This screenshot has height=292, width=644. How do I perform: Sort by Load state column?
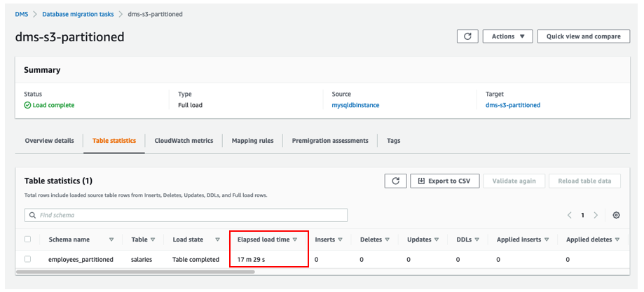(218, 239)
